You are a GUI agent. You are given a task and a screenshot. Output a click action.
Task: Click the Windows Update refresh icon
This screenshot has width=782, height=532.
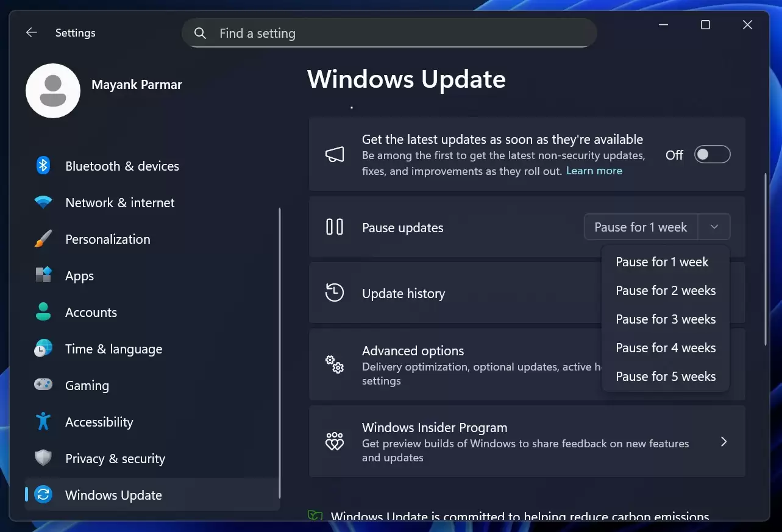(x=43, y=495)
